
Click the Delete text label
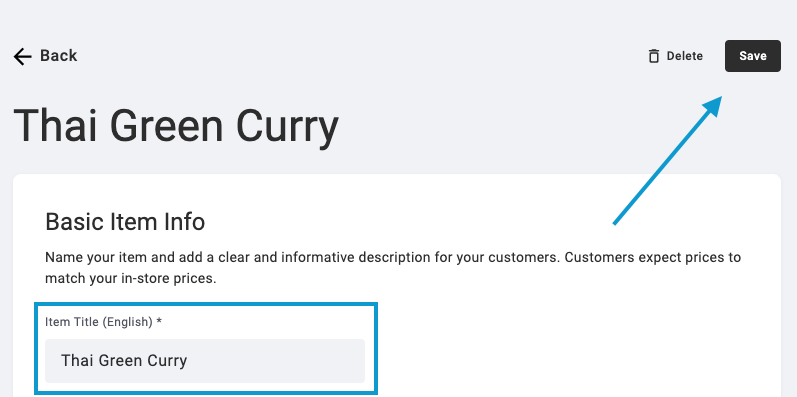[685, 56]
